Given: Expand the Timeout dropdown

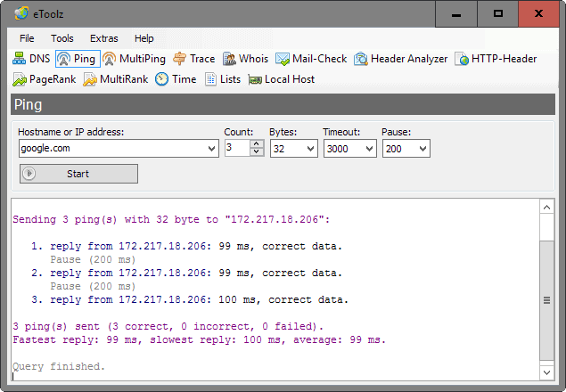Looking at the screenshot, I should coord(369,149).
